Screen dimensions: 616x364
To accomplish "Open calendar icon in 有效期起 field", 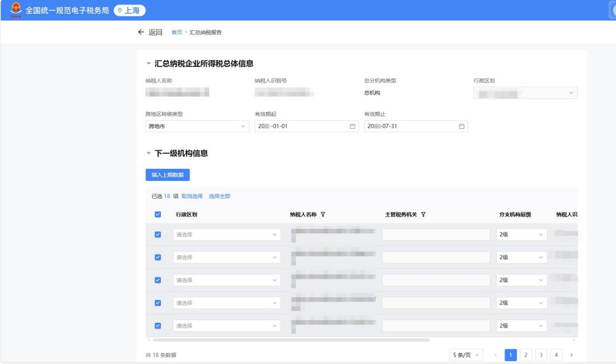I will click(x=353, y=126).
